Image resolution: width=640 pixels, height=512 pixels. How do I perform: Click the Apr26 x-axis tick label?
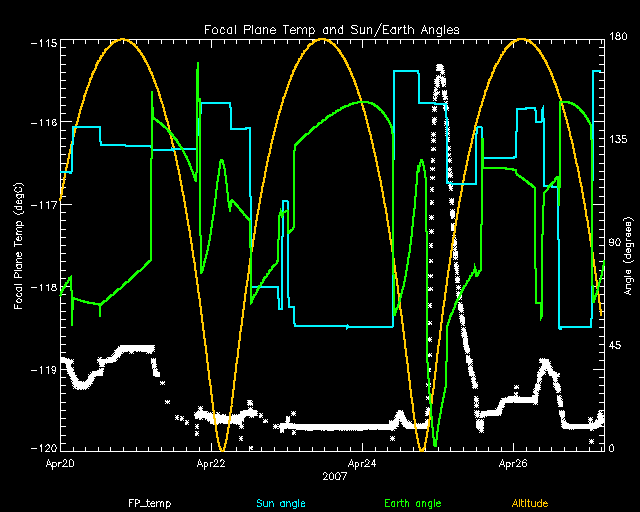513,463
